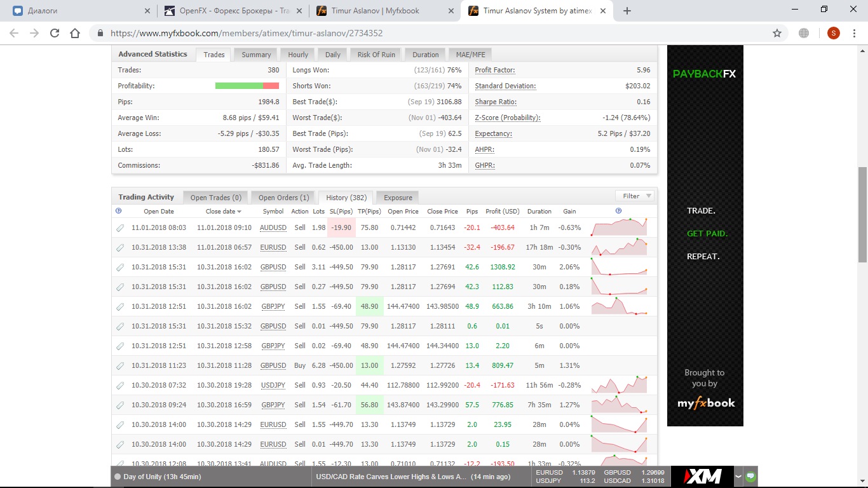The image size is (868, 488).
Task: Click the tag icon of the AUDUSD 11.01.2018 08:03 trade
Action: pos(119,227)
